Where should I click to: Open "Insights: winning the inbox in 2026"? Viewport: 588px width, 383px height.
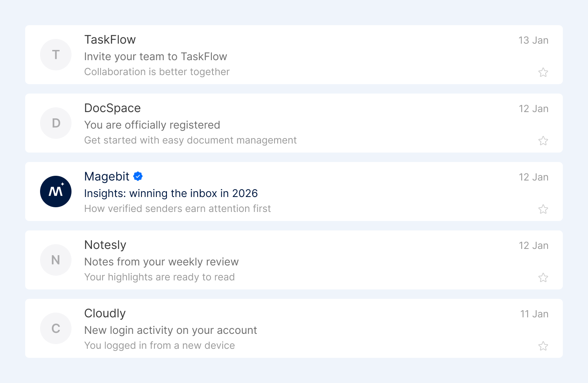171,193
